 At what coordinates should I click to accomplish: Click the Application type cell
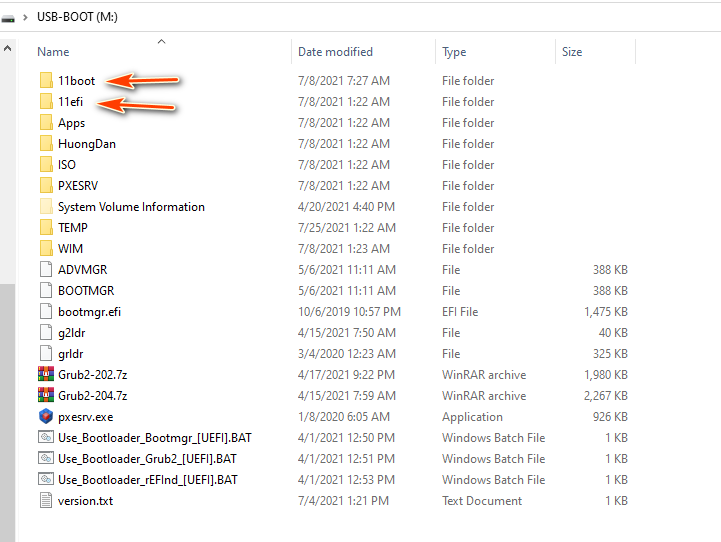tap(472, 417)
